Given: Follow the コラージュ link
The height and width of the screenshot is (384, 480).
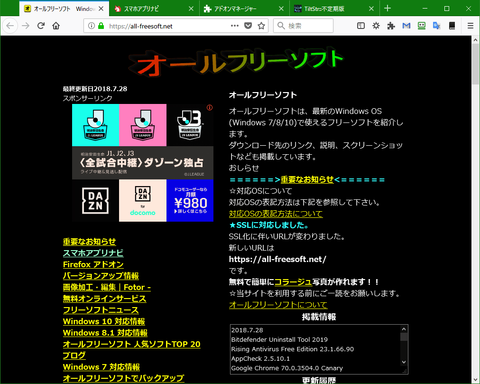Looking at the screenshot, I should point(293,282).
